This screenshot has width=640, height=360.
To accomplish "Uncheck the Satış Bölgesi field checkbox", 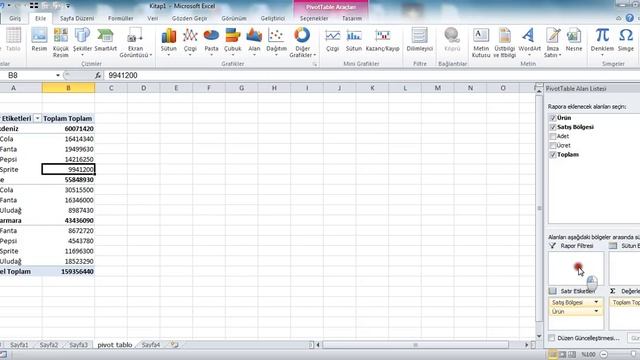I will 553,127.
